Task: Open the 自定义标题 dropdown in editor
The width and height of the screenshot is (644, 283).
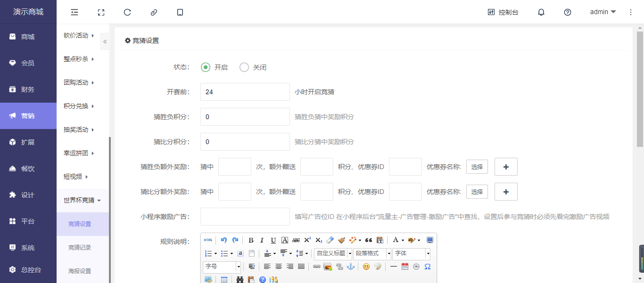Action: [333, 253]
